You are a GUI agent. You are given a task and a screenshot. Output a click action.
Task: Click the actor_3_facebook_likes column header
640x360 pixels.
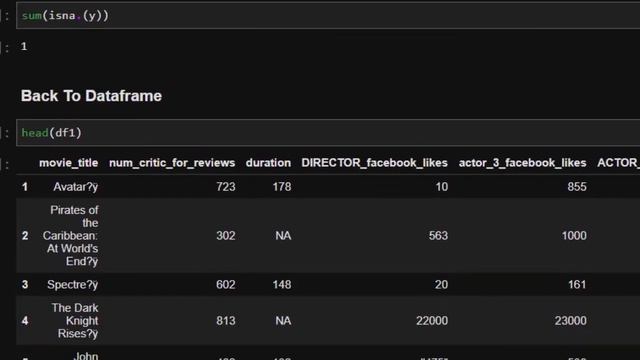click(x=522, y=163)
